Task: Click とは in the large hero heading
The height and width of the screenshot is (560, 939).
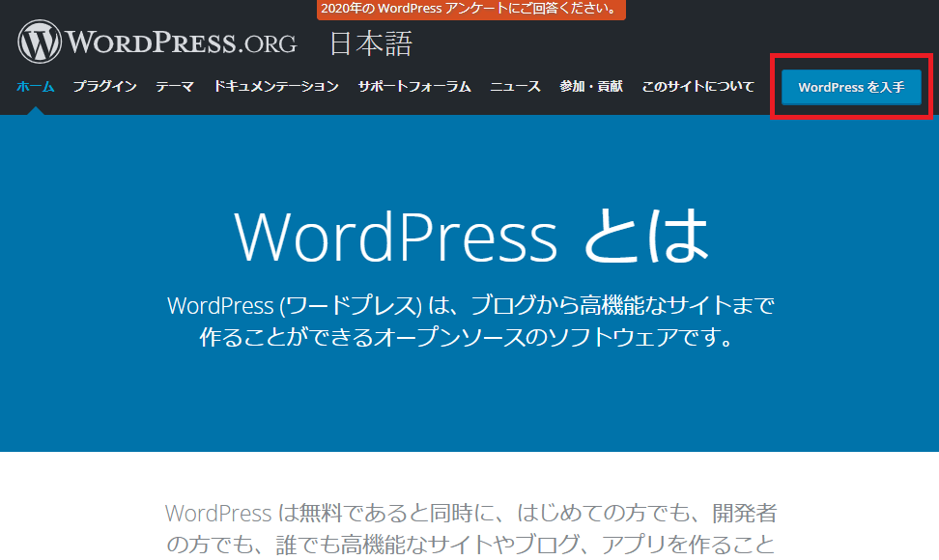Action: [645, 237]
